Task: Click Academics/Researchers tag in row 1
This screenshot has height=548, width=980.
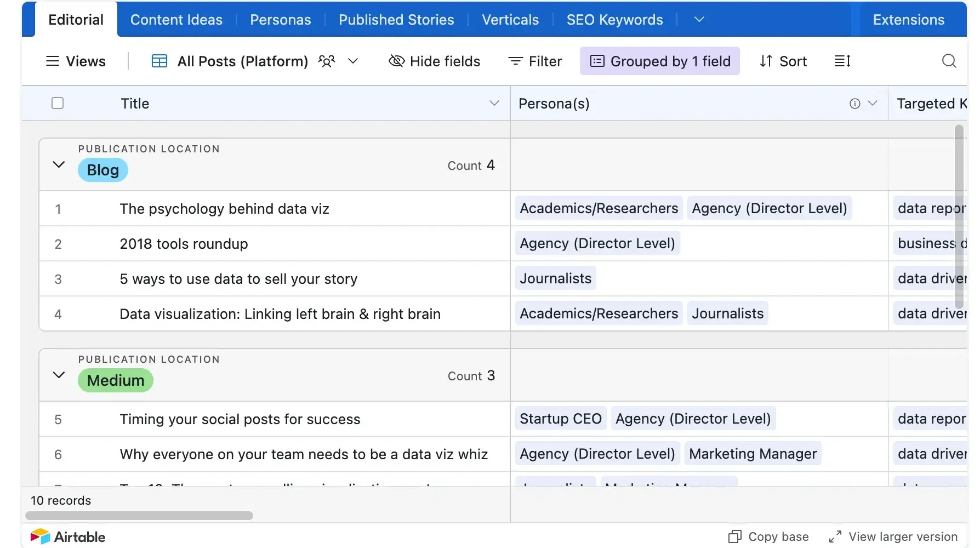Action: coord(599,208)
